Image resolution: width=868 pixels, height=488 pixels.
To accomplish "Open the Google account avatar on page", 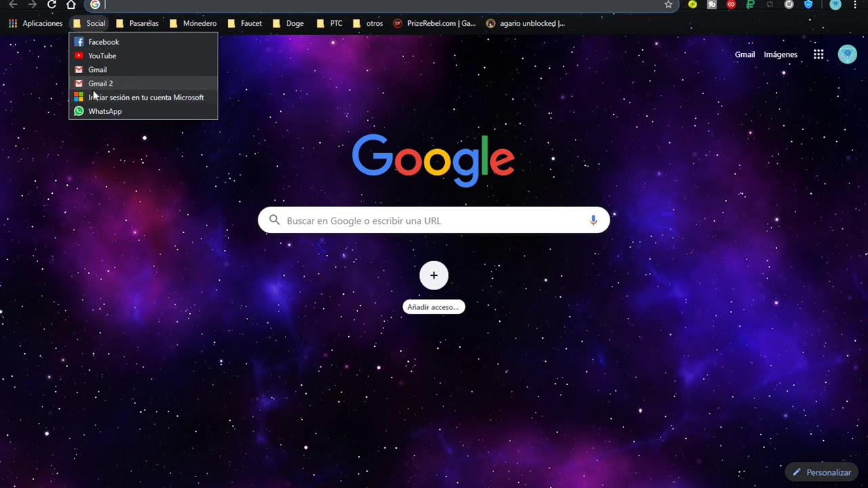I will (848, 54).
